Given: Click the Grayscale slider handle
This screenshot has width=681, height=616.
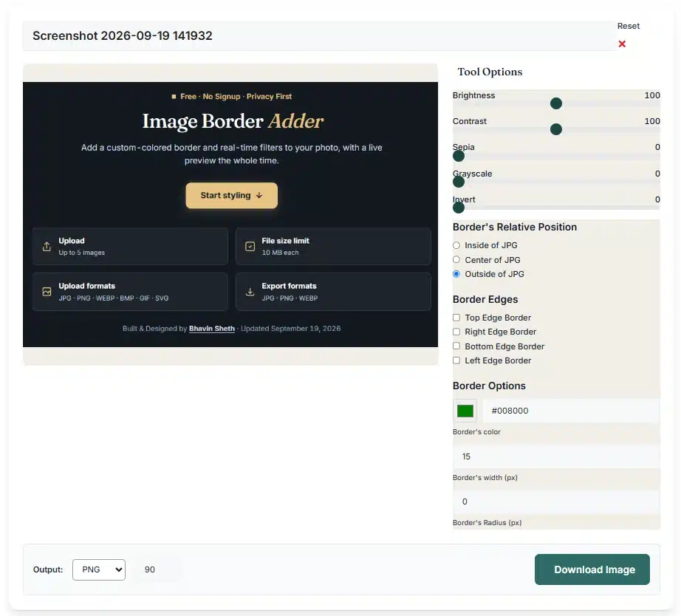Looking at the screenshot, I should 459,182.
